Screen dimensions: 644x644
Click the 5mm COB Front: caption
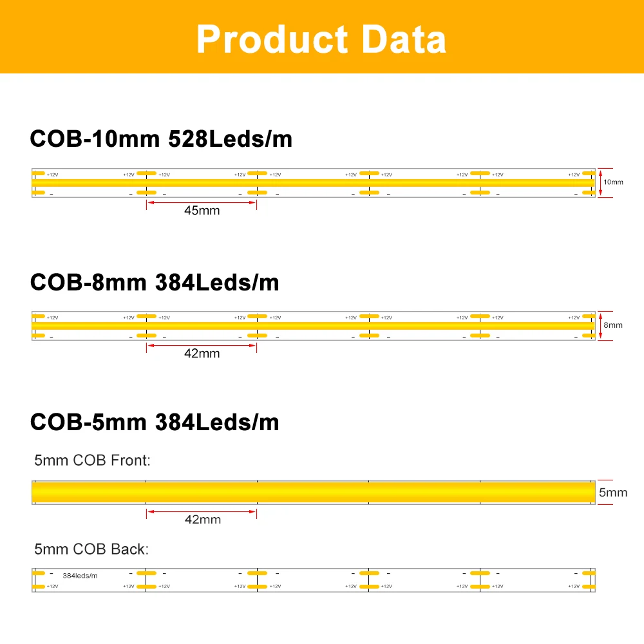[x=92, y=460]
